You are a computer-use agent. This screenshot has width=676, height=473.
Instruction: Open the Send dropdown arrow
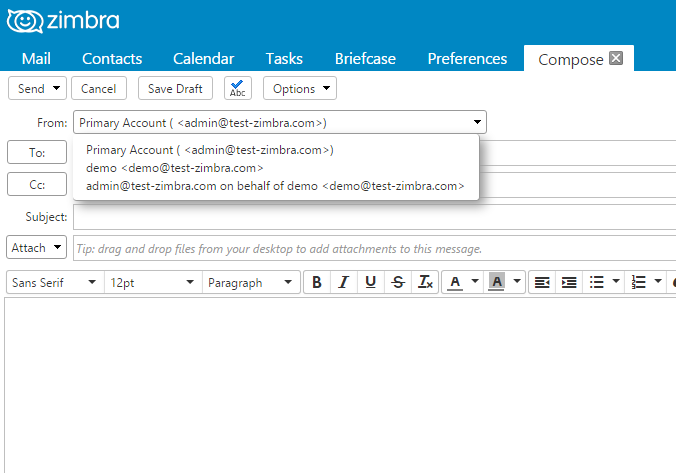56,88
